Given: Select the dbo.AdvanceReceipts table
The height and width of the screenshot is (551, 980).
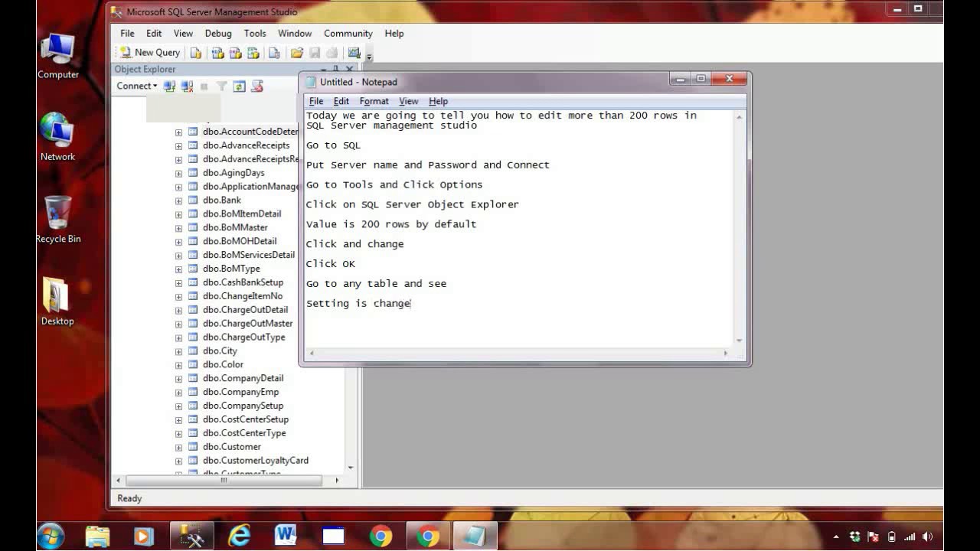Looking at the screenshot, I should tap(246, 145).
